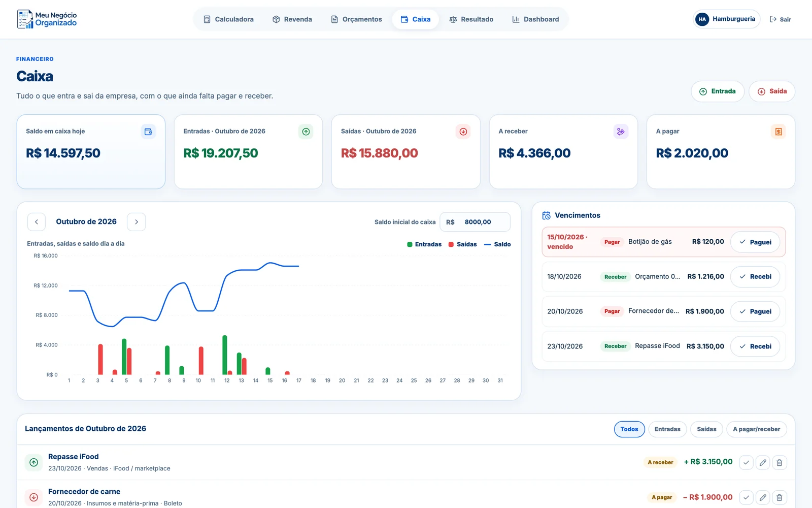
Task: Open the Calculadora tab
Action: (228, 19)
